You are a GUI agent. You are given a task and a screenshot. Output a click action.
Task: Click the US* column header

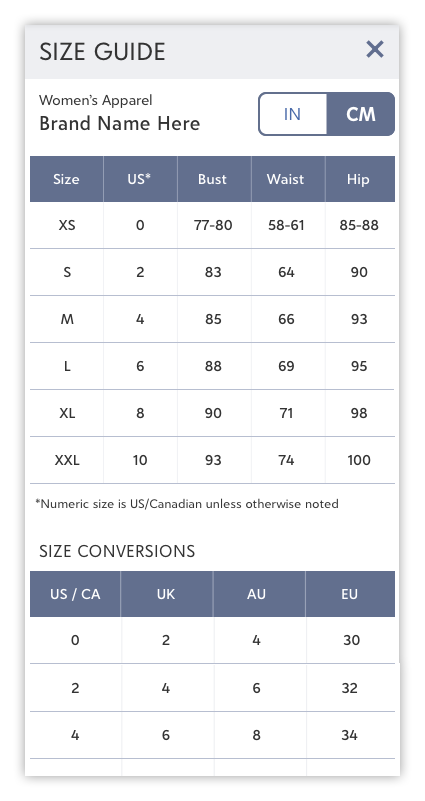(x=140, y=179)
